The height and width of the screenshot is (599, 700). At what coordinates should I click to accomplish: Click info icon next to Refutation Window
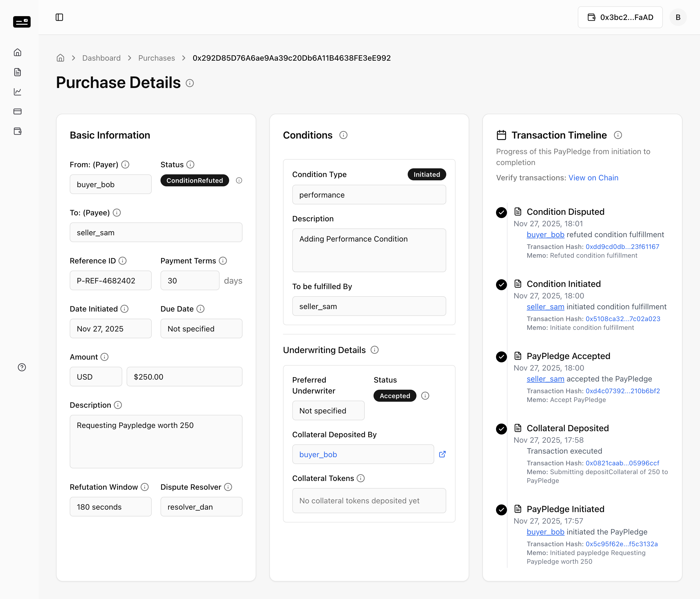click(x=145, y=487)
